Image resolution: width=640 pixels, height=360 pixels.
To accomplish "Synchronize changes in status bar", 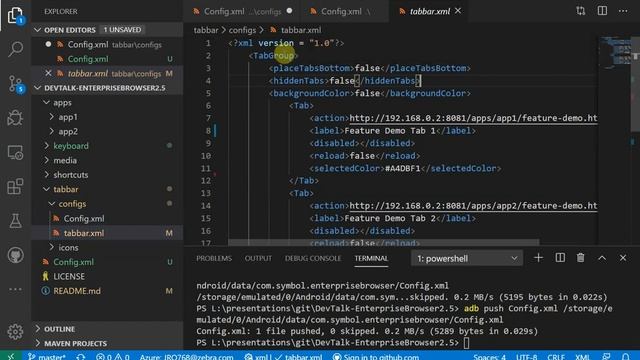I will coord(81,356).
